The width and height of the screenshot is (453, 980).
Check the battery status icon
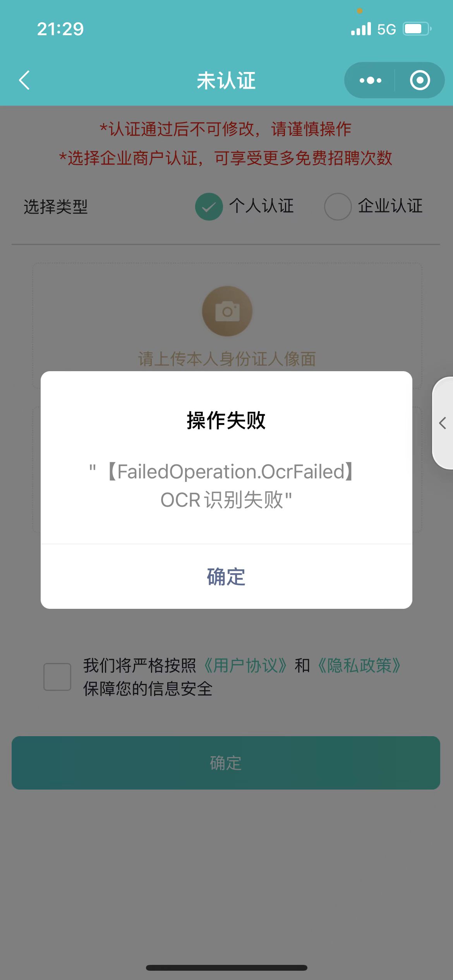[x=417, y=29]
